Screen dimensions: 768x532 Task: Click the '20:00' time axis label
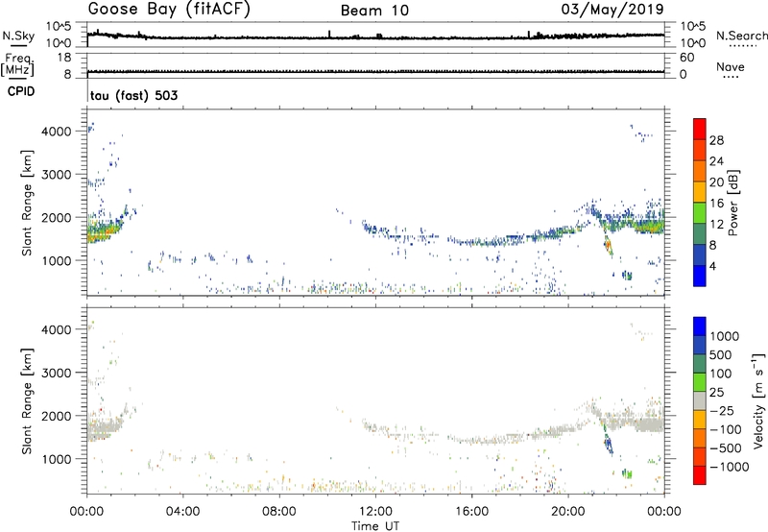568,512
